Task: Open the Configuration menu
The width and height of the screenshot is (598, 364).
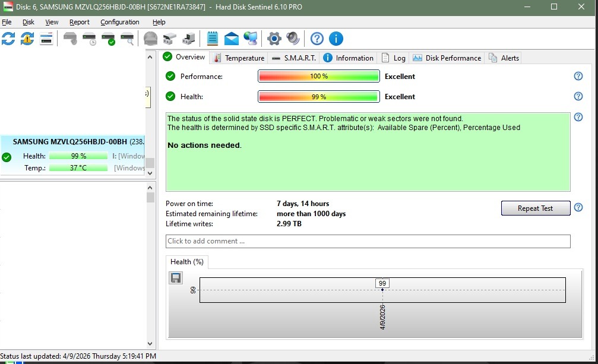Action: (120, 22)
